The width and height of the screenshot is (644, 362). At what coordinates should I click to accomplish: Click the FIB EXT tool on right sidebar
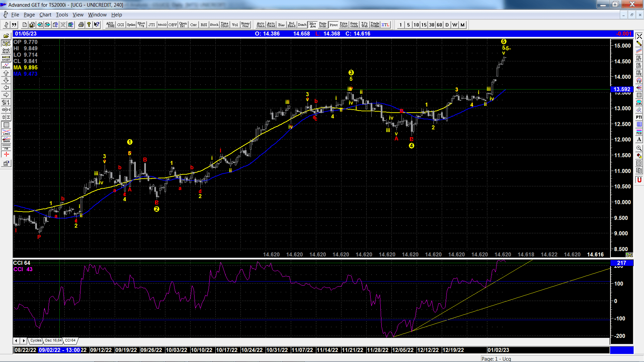[x=639, y=65]
